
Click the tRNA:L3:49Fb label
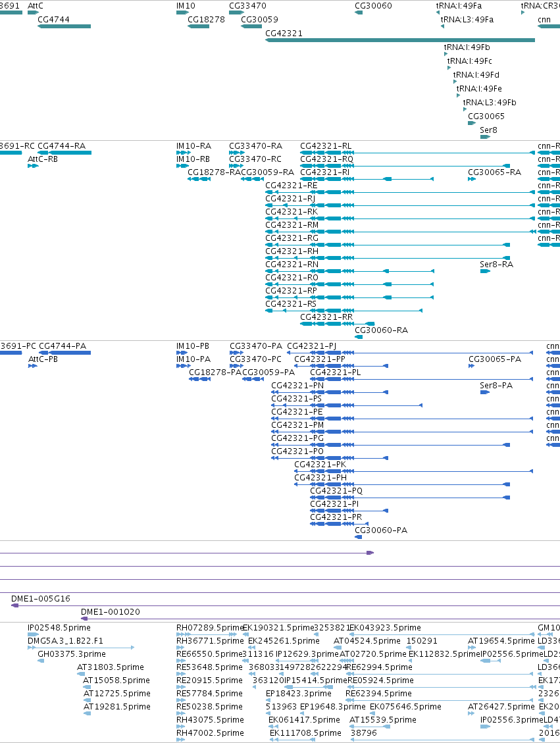point(490,102)
